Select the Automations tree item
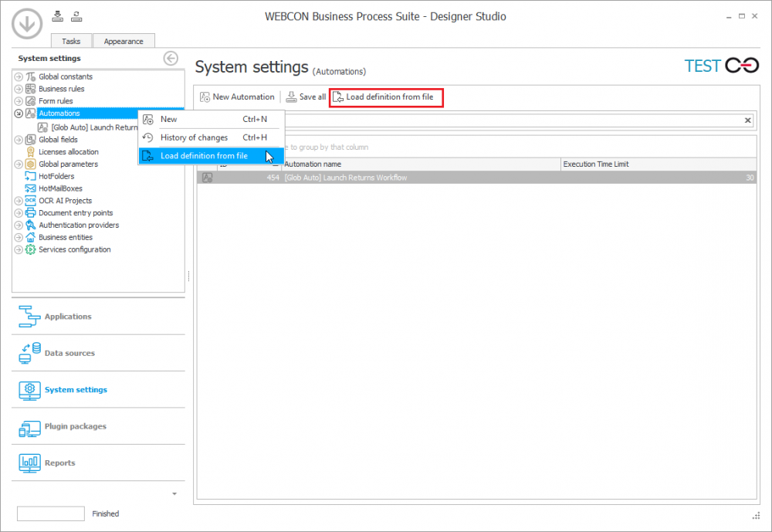Screen dimensions: 772x532 pyautogui.click(x=59, y=114)
